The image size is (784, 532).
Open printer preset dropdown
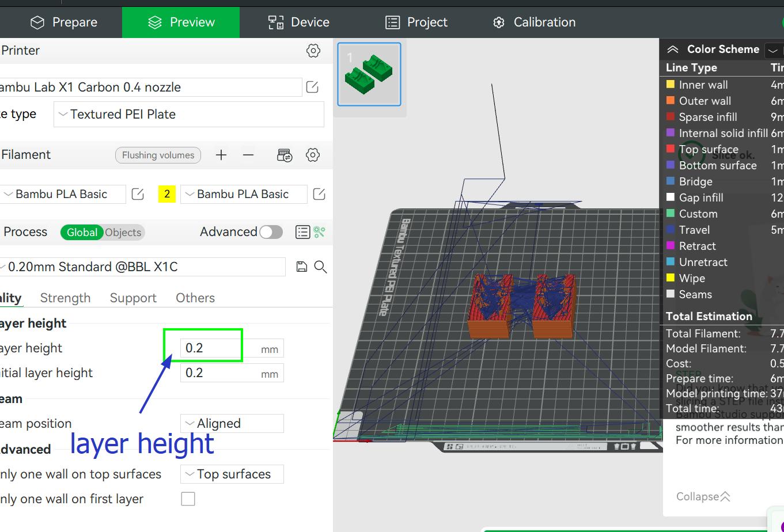[x=150, y=87]
